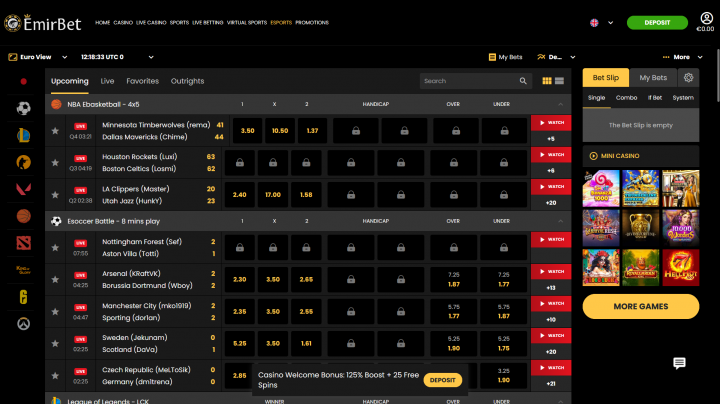Switch to the Live tab

(107, 81)
